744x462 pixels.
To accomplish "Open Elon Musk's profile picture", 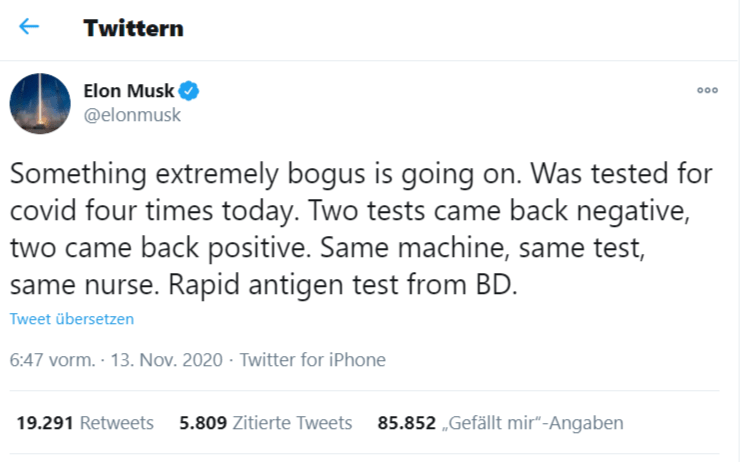I will (x=40, y=104).
